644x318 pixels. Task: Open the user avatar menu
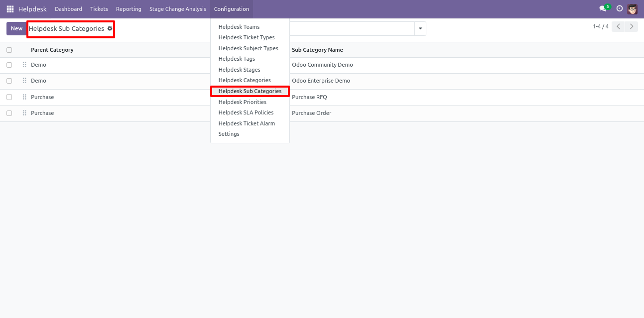click(x=633, y=9)
